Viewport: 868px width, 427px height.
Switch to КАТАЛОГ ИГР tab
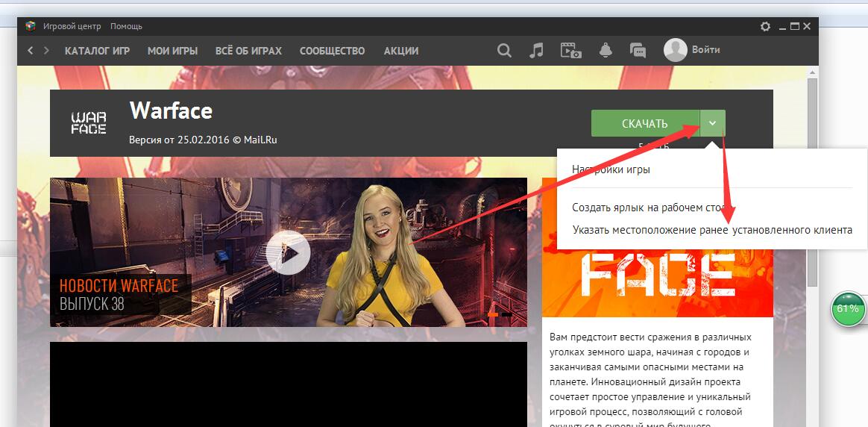click(x=98, y=51)
